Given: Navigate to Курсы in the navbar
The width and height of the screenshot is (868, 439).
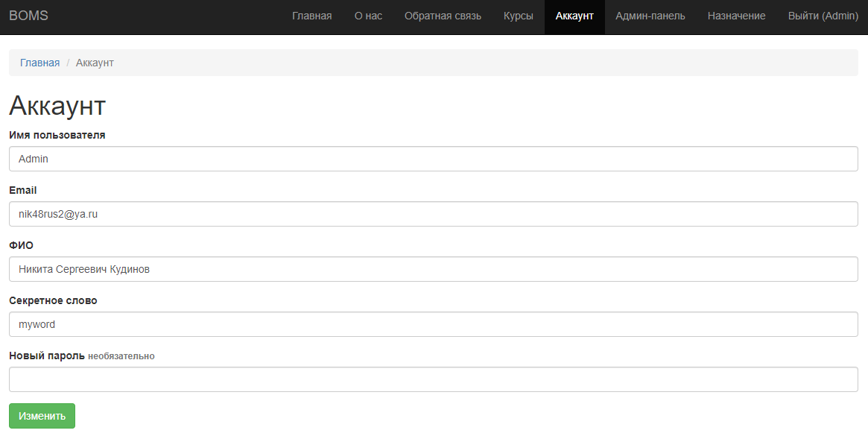Looking at the screenshot, I should click(x=518, y=16).
